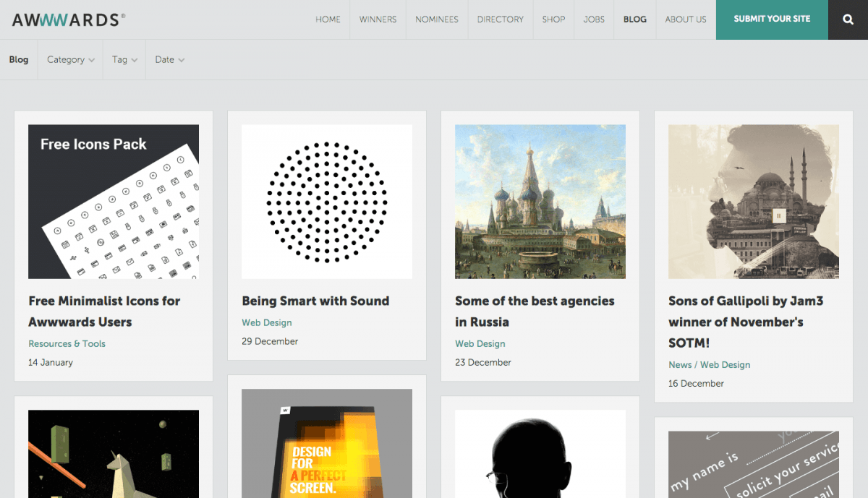This screenshot has height=498, width=868.
Task: Open the Resources & Tools category link
Action: coord(67,343)
